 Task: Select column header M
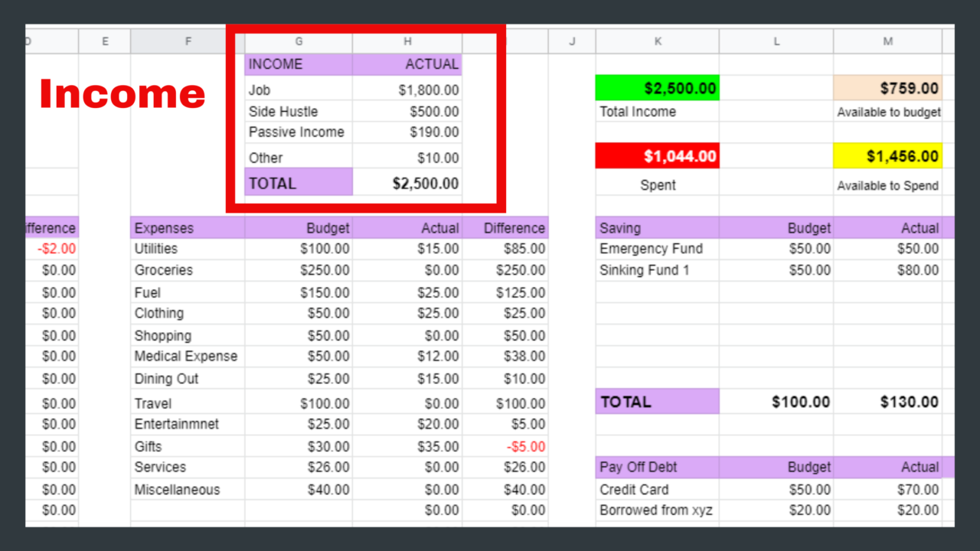[887, 41]
